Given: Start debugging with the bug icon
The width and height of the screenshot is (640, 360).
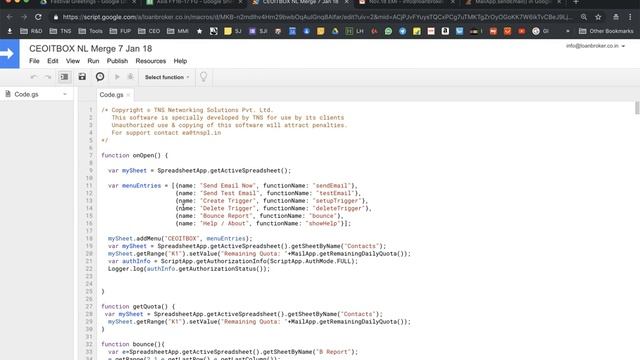Looking at the screenshot, I should (131, 77).
